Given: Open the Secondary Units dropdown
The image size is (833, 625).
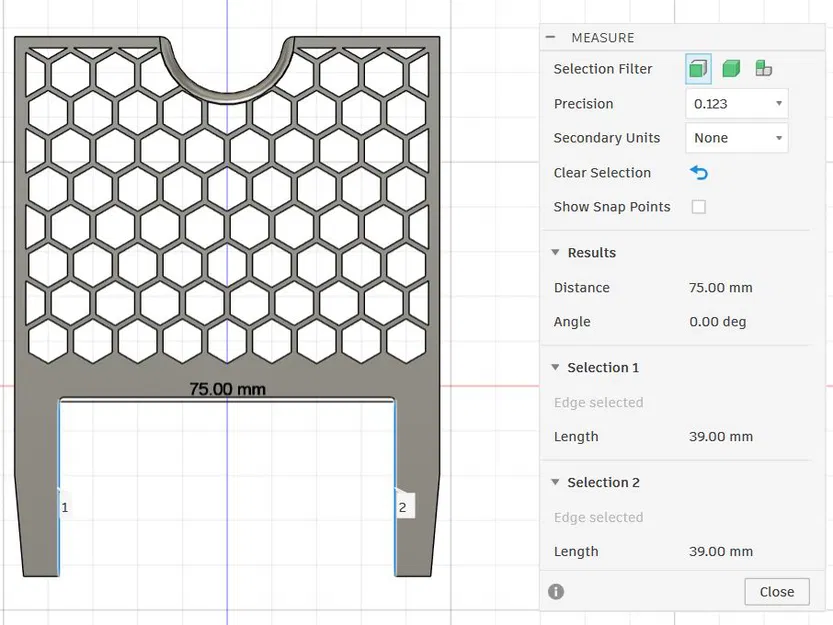Looking at the screenshot, I should [x=736, y=138].
